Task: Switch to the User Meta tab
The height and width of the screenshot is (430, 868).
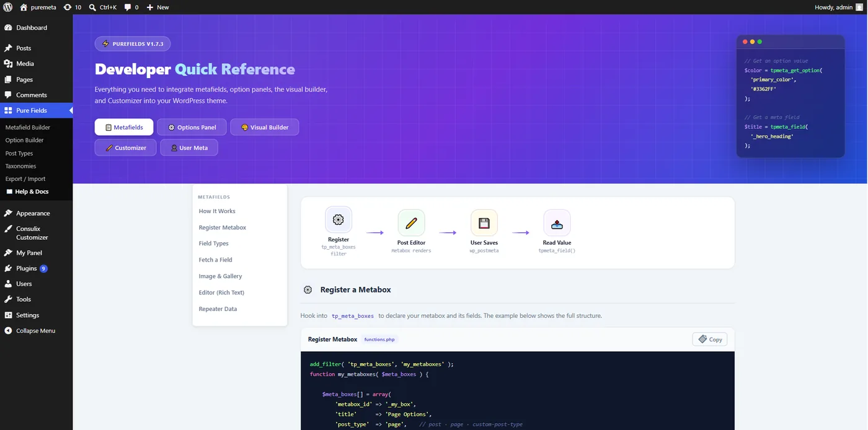Action: (189, 147)
